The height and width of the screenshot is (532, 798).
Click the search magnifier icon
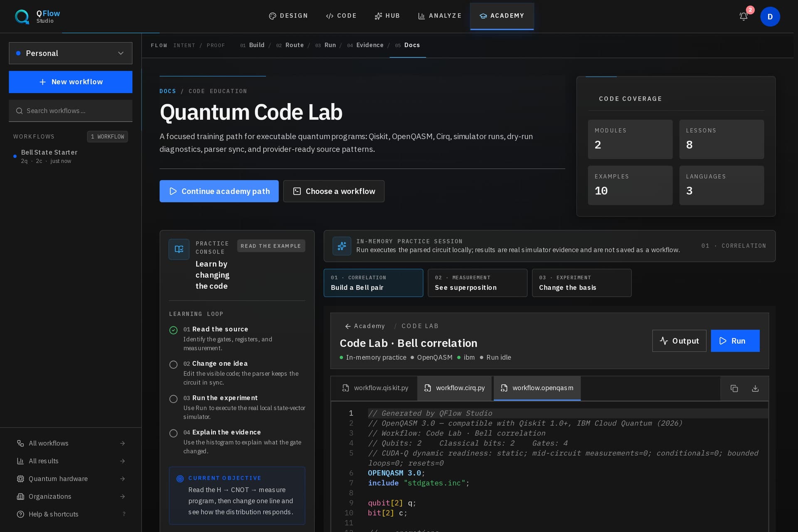[19, 111]
